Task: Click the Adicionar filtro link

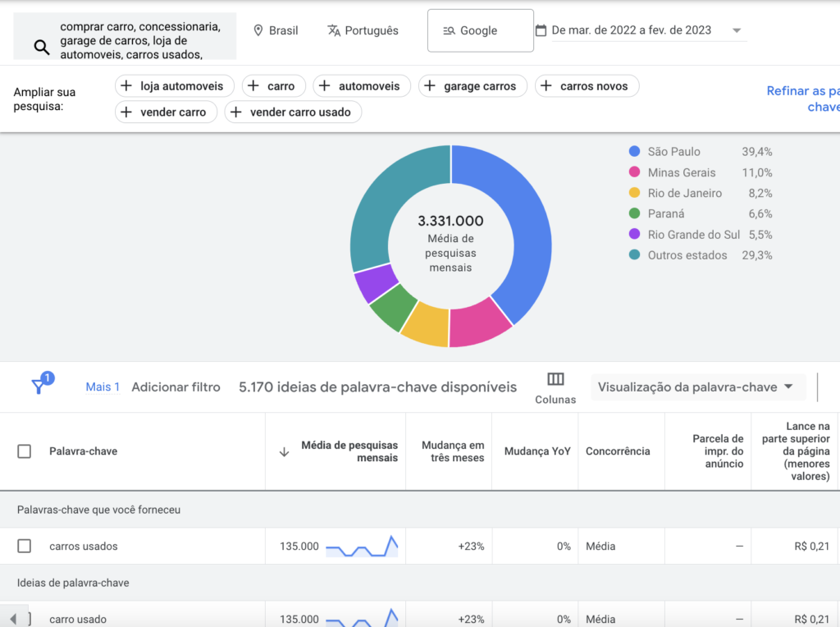Action: pos(176,387)
